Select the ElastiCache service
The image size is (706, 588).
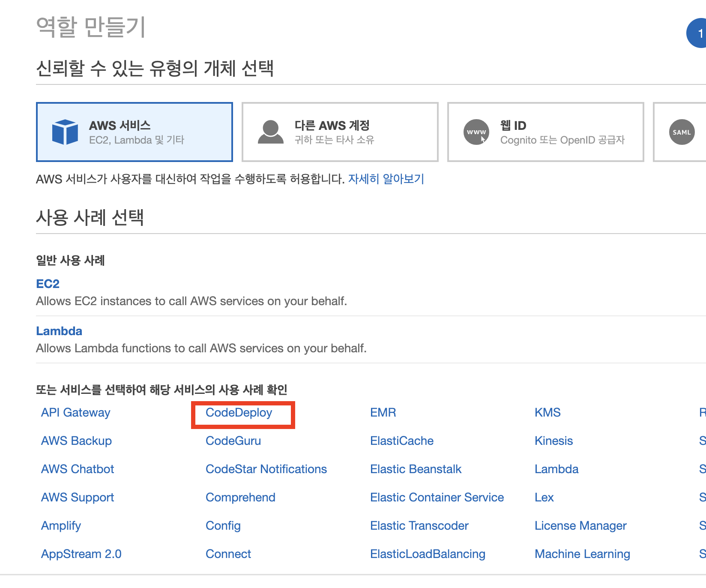[x=402, y=441]
